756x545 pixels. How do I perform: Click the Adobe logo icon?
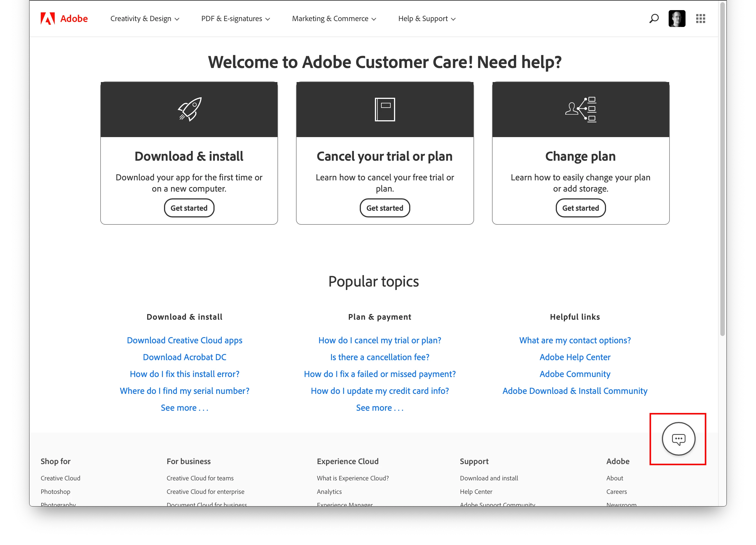pyautogui.click(x=48, y=18)
